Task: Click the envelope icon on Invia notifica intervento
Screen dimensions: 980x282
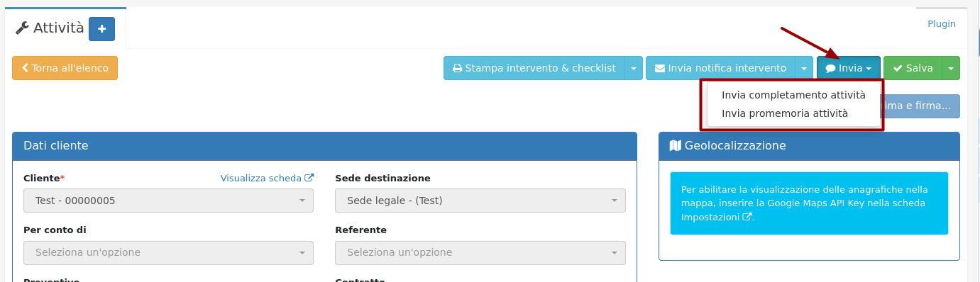Action: click(660, 69)
